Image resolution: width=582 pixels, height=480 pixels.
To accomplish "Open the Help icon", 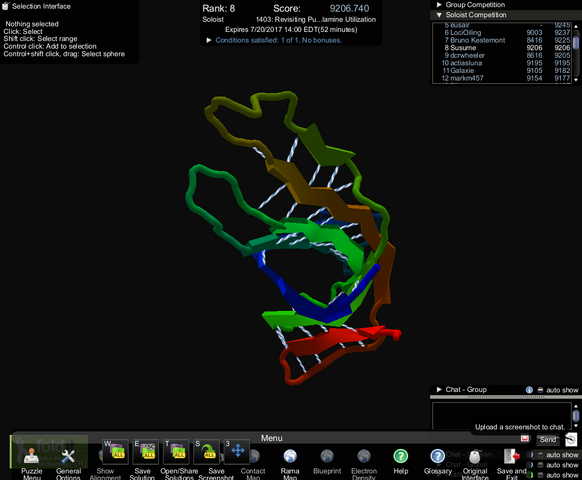I will 400,457.
